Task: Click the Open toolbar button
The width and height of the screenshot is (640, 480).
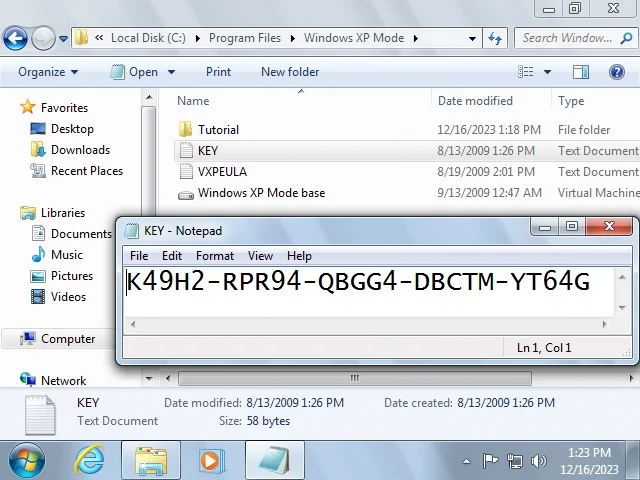Action: pos(135,72)
